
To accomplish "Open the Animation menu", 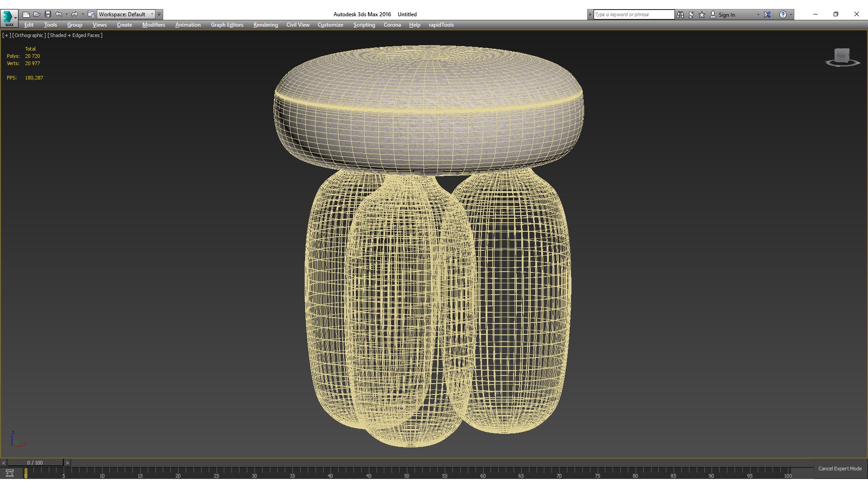I will coord(188,25).
